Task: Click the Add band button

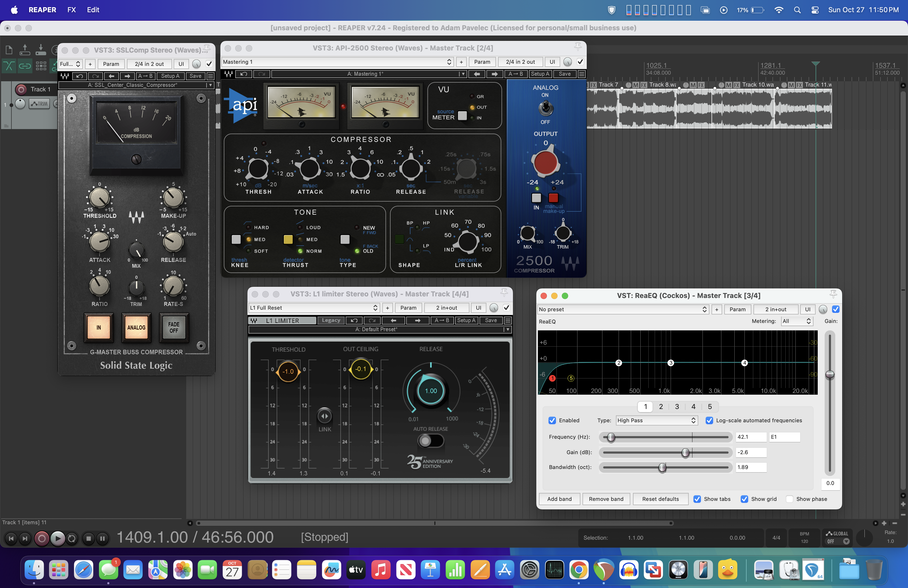Action: click(559, 499)
